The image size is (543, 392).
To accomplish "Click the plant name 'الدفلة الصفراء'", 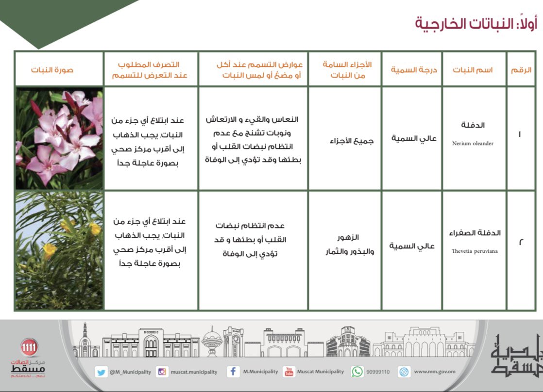I will 475,233.
